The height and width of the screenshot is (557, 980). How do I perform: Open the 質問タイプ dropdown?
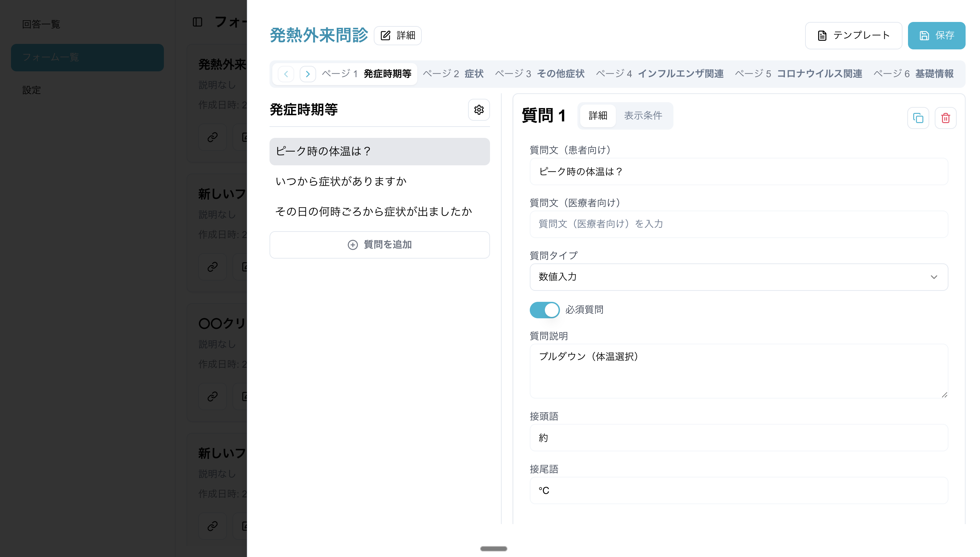[x=738, y=277]
